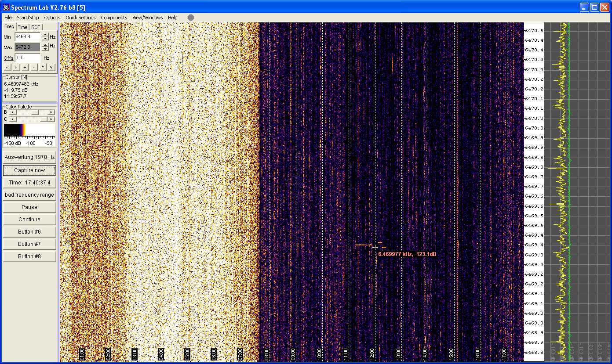Click Button #6

pyautogui.click(x=29, y=232)
